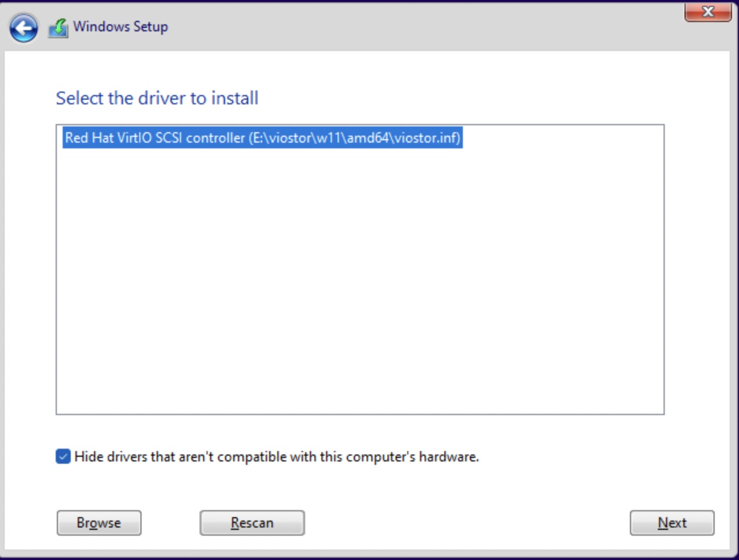
Task: Open the Browse dialog for driver folders
Action: [99, 523]
